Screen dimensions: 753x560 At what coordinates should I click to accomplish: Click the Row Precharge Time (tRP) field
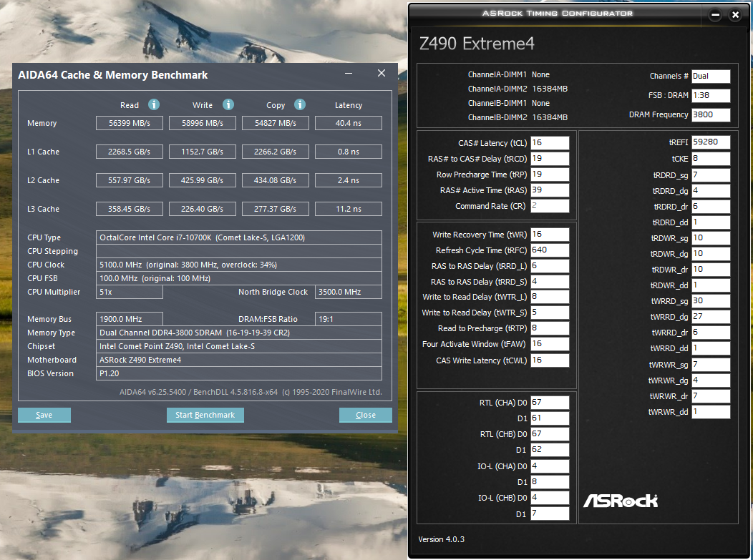tap(550, 175)
